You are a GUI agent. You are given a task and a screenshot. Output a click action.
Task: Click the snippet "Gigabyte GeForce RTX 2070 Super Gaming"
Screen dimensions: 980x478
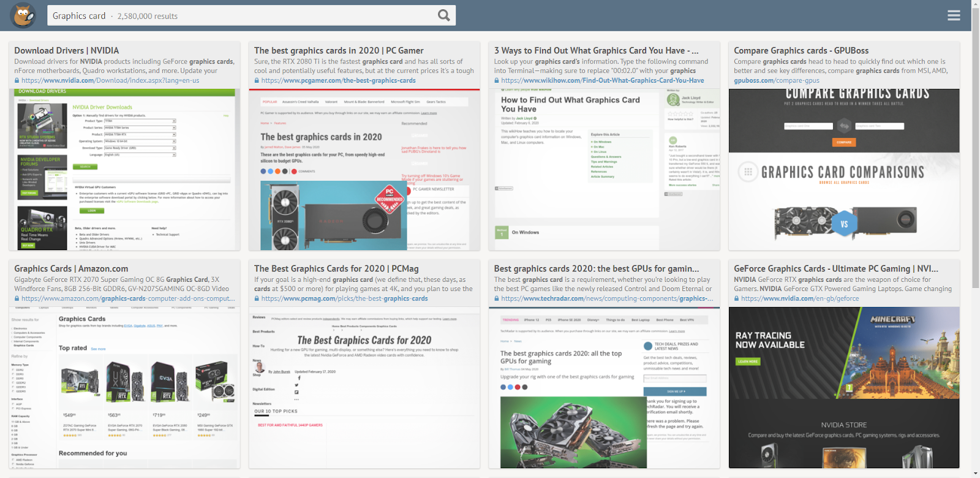122,284
